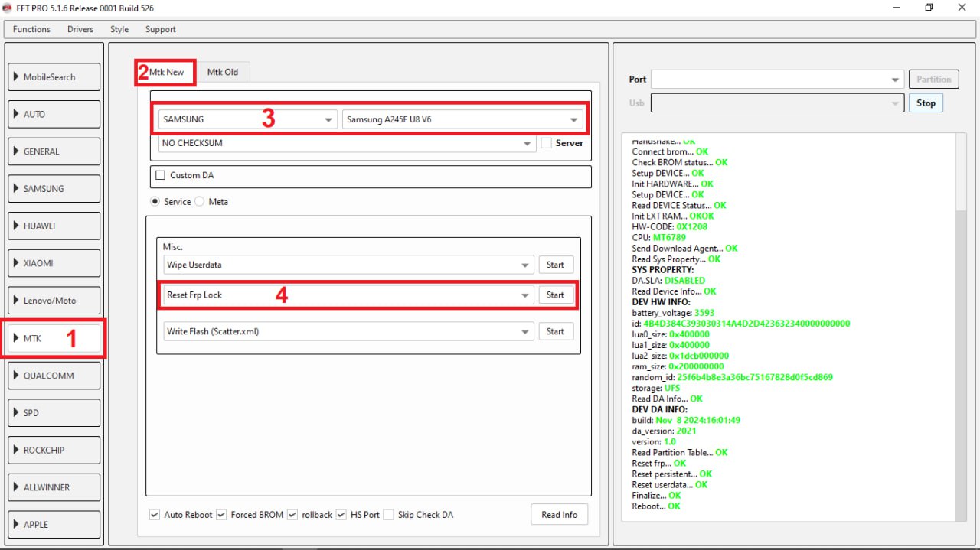This screenshot has width=980, height=550.
Task: Start the Wipe Userdata operation
Action: (556, 265)
